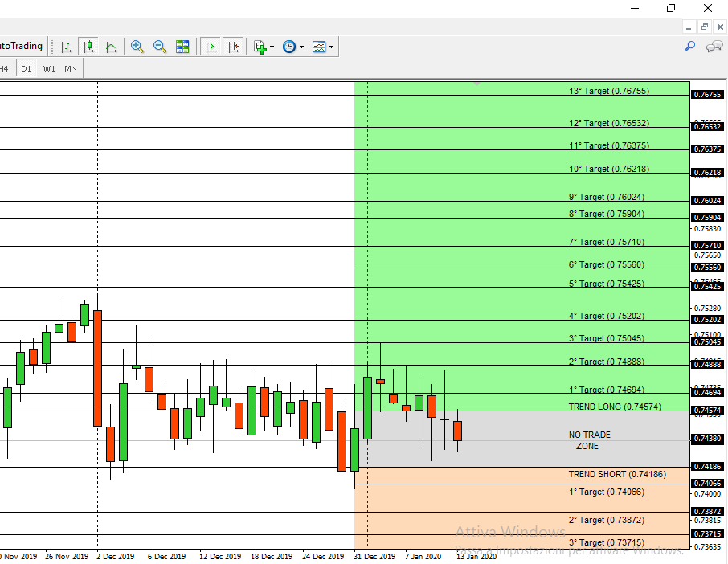728x564 pixels.
Task: Open the indicators list dropdown arrow
Action: click(x=272, y=47)
